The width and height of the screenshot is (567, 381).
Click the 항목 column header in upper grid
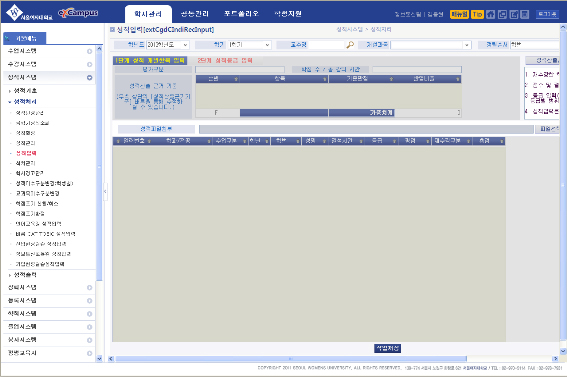click(284, 79)
